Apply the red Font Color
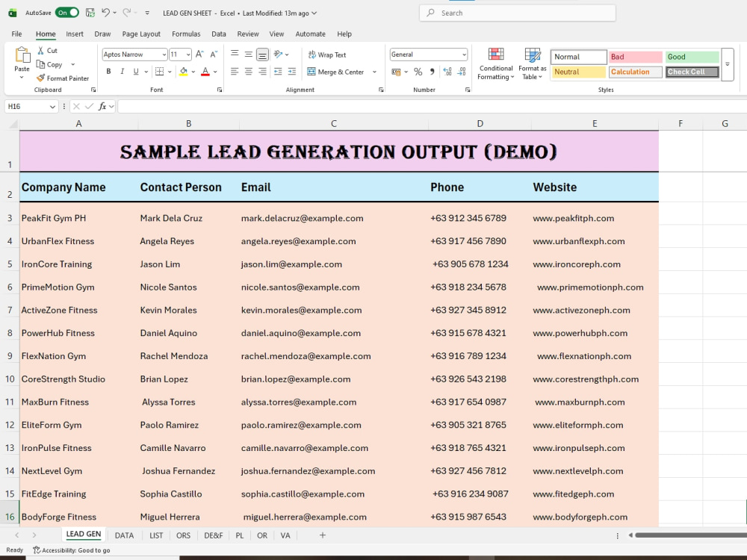747x560 pixels. click(x=205, y=72)
